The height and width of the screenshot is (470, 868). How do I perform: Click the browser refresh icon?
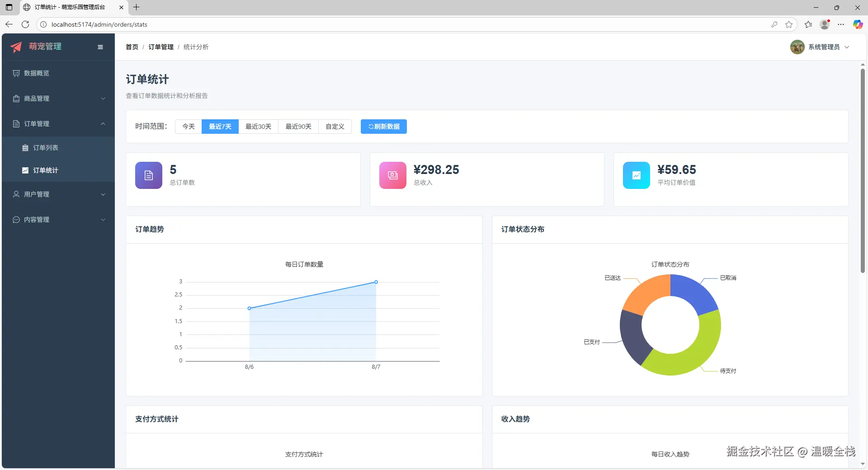(25, 24)
